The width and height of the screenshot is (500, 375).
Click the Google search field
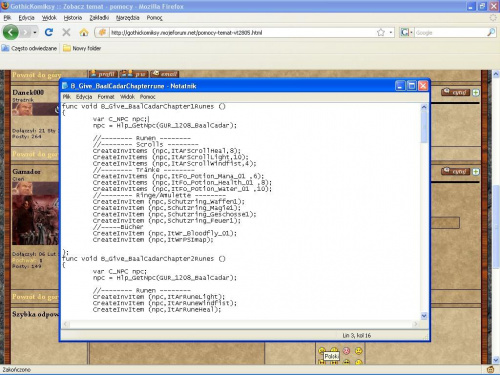[451, 32]
